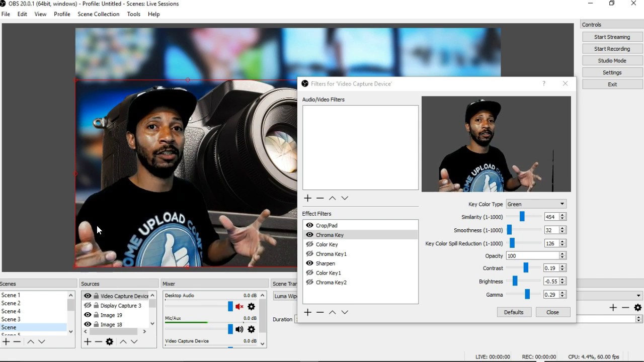Toggle lock on Display Capture 3 source

pos(96,306)
